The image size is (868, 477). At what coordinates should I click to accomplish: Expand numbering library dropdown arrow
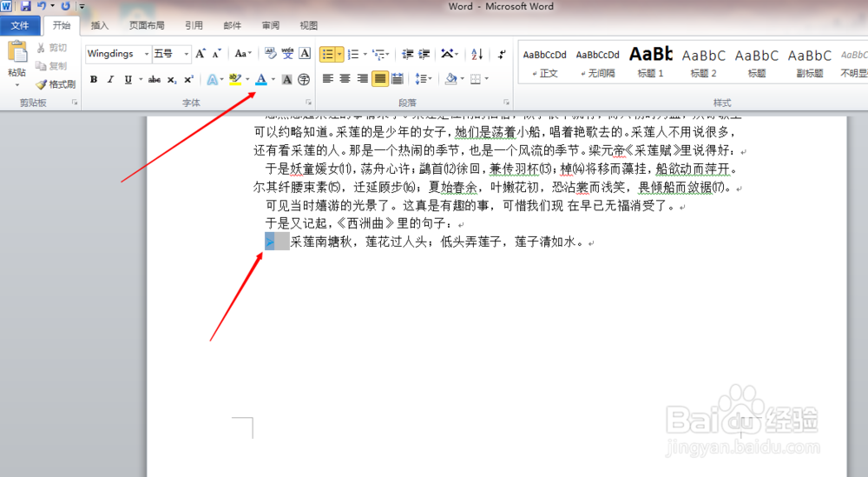coord(365,54)
